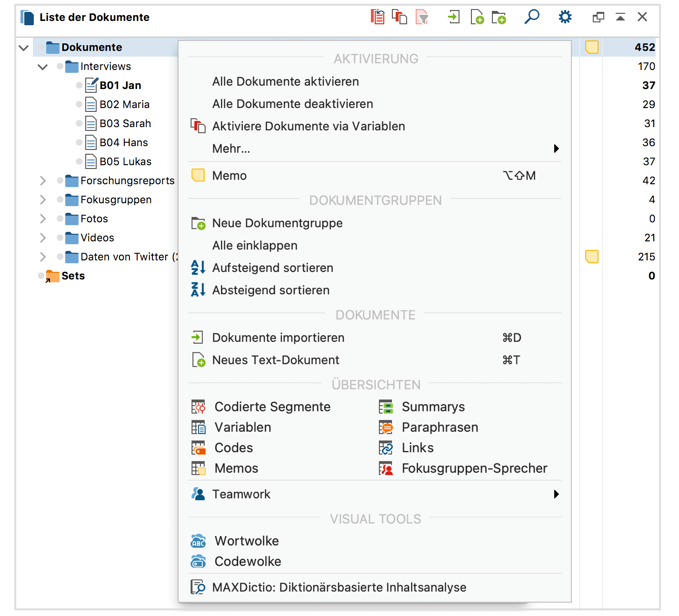Image resolution: width=679 pixels, height=616 pixels.
Task: Toggle activation dot for Interviews group
Action: (x=60, y=66)
